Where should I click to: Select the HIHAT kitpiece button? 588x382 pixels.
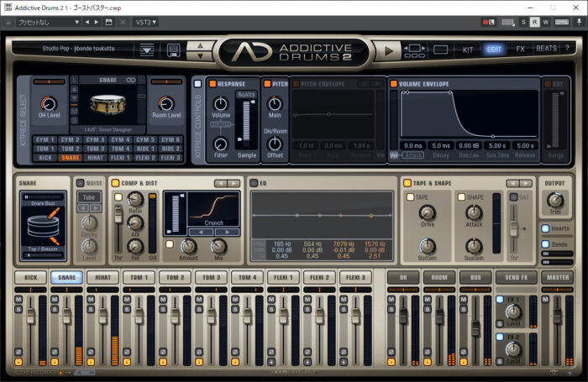click(x=95, y=158)
